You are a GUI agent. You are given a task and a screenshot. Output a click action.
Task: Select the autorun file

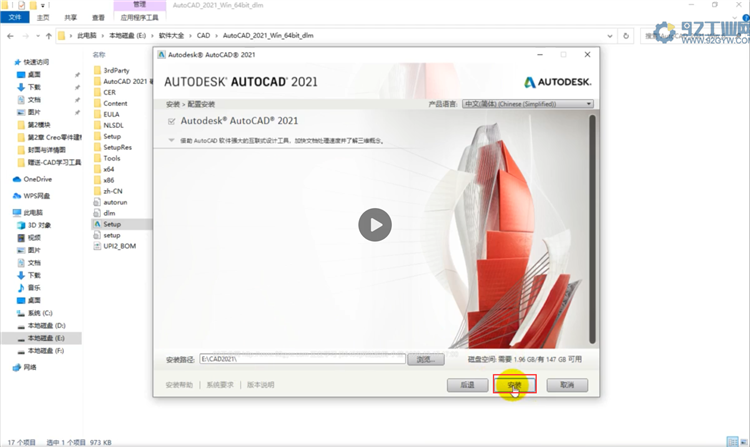[115, 202]
